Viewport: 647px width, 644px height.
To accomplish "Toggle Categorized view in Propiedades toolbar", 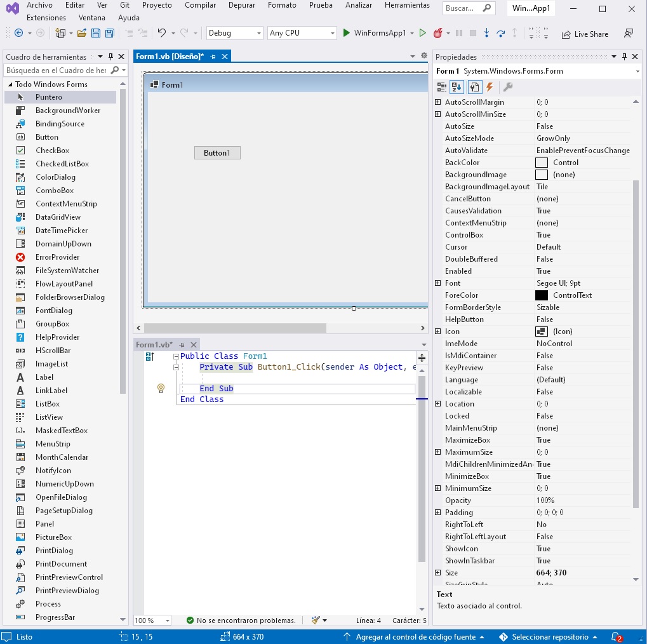I will 441,87.
